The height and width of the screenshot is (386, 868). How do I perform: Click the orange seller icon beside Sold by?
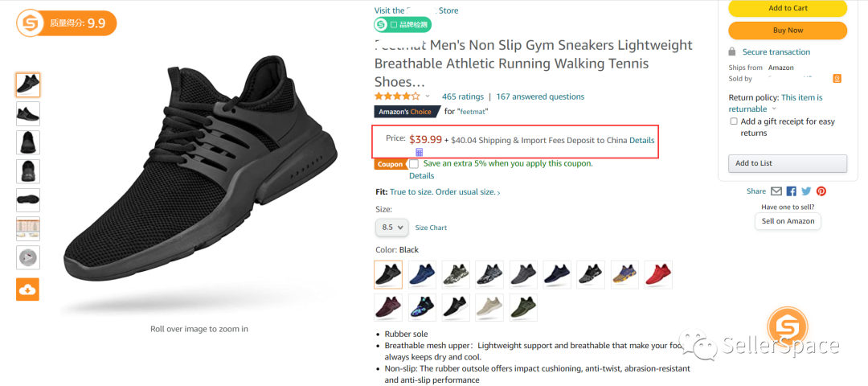point(837,79)
